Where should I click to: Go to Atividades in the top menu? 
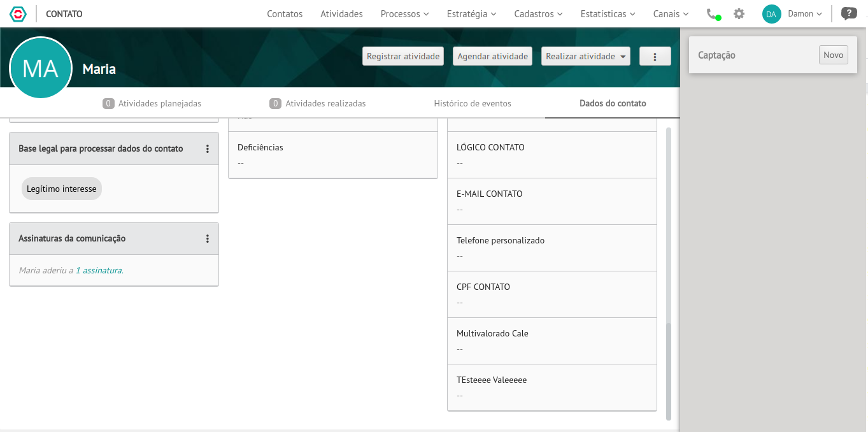click(x=341, y=13)
